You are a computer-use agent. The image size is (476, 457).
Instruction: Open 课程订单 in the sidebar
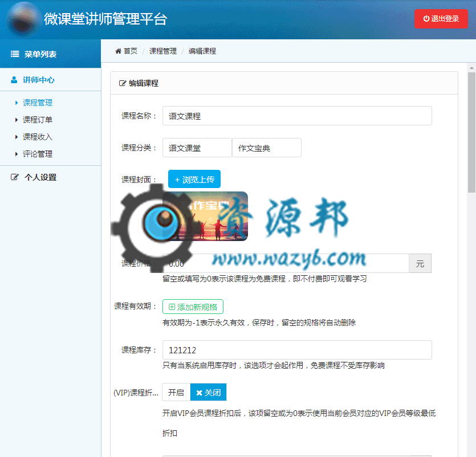(38, 120)
